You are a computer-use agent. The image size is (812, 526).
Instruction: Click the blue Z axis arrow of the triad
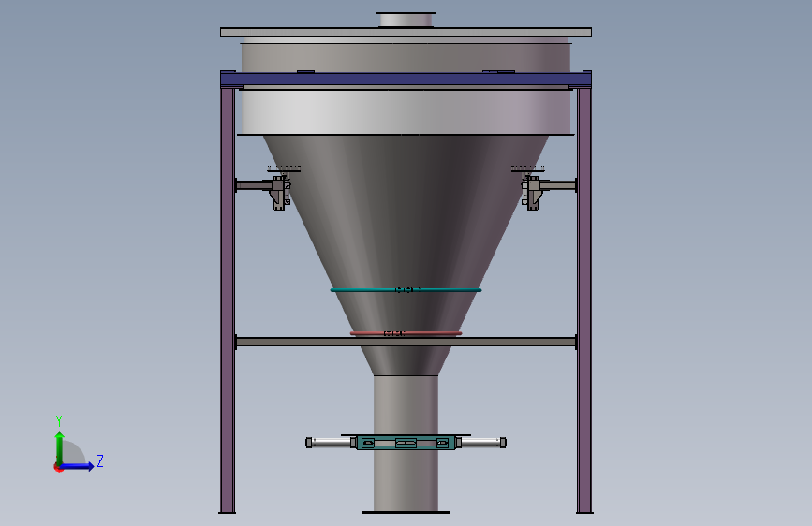pos(78,466)
